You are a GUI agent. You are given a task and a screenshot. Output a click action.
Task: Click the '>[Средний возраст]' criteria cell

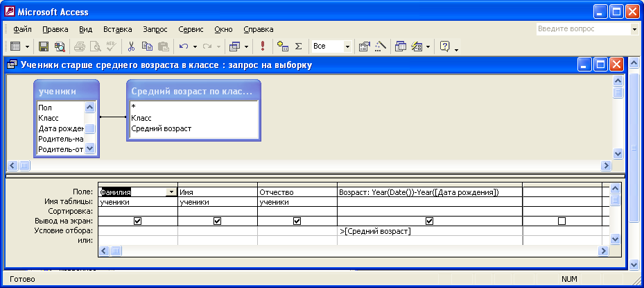pos(430,231)
